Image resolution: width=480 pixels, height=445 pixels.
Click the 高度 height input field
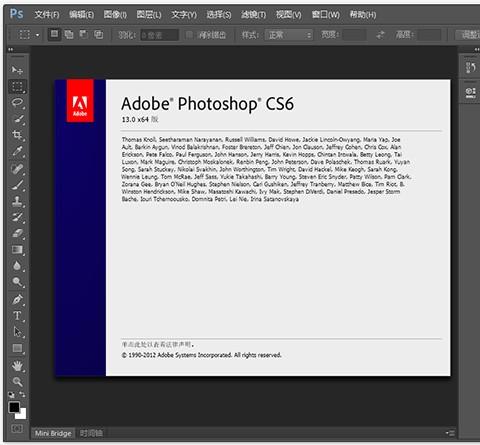(430, 35)
